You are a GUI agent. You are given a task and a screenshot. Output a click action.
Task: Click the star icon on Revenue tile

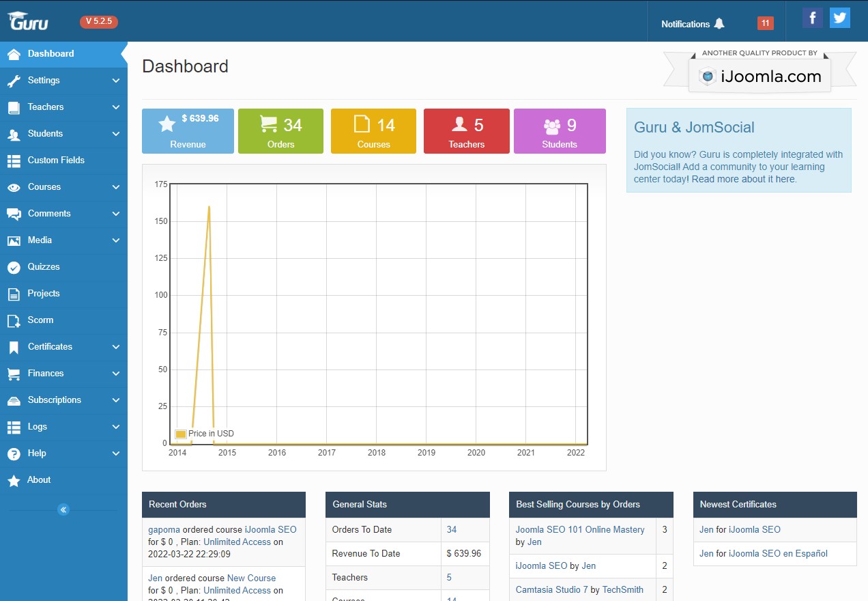[167, 124]
